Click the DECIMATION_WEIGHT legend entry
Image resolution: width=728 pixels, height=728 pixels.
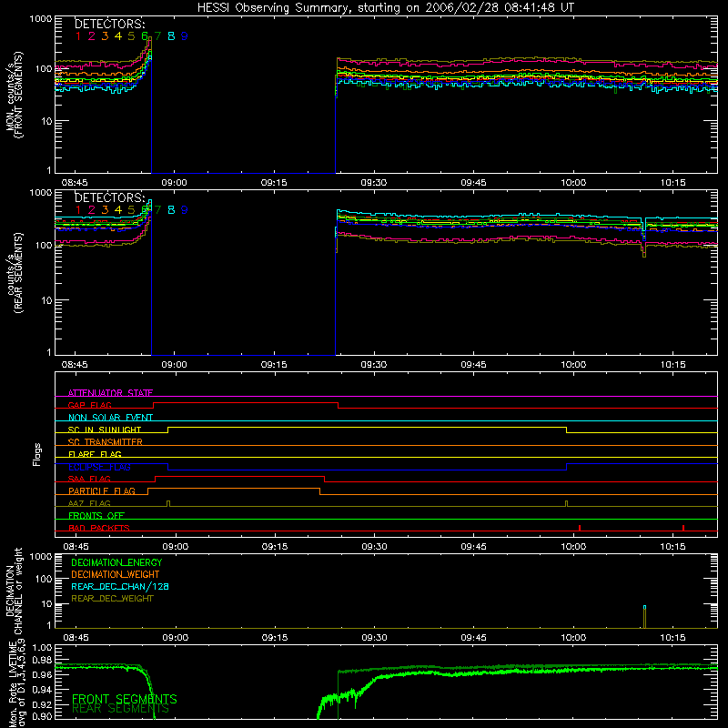click(116, 575)
